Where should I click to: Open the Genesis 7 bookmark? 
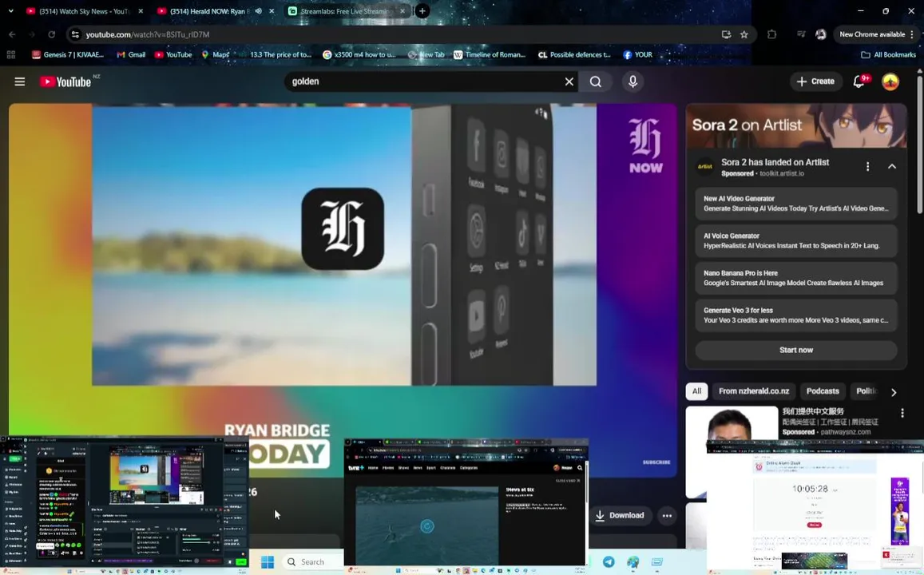pos(68,54)
